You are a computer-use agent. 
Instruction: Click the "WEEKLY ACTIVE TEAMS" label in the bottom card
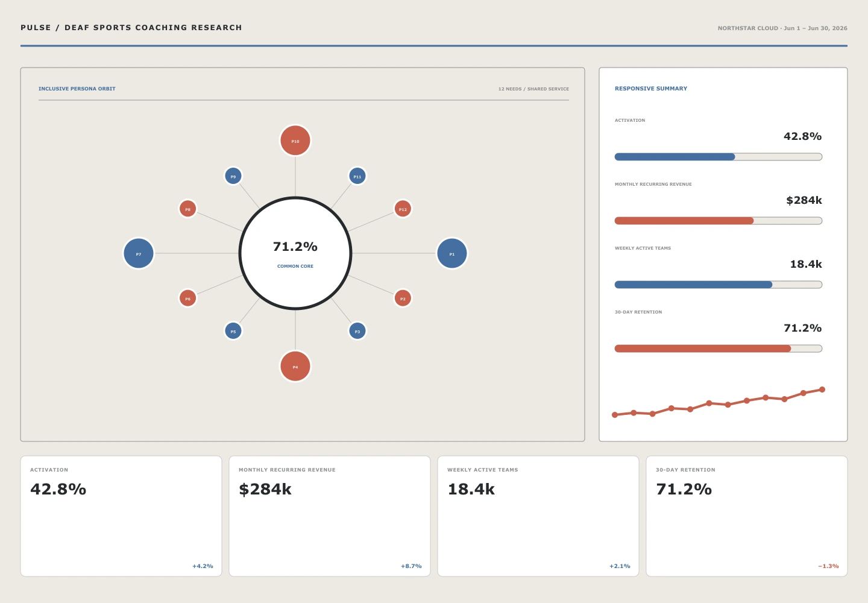[483, 470]
